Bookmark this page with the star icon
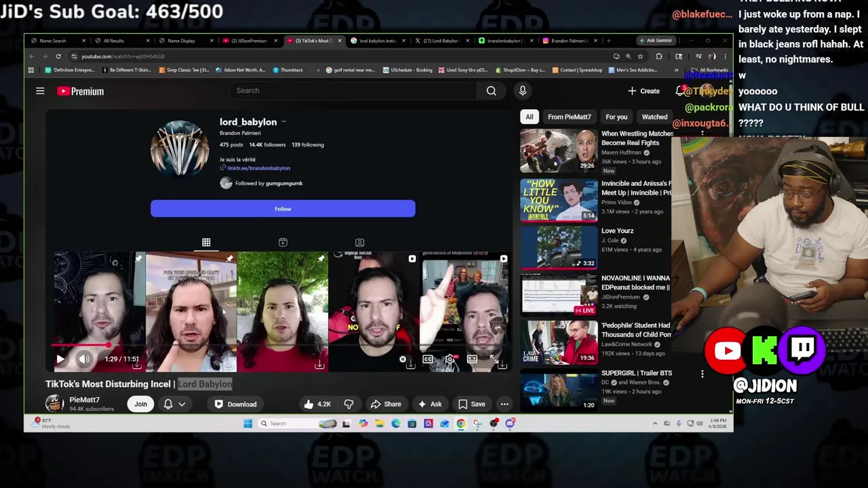 point(640,56)
